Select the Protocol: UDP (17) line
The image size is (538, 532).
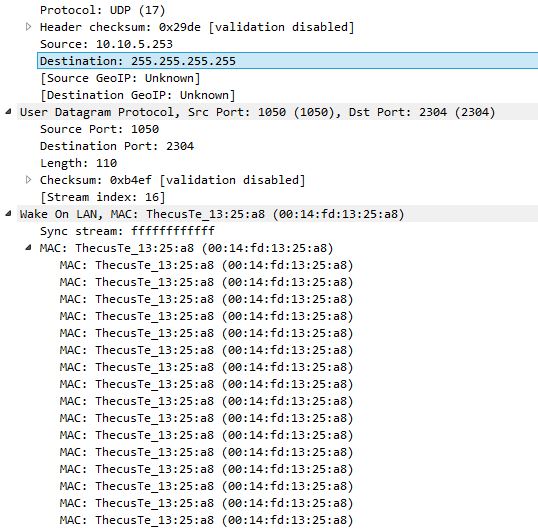pos(103,10)
